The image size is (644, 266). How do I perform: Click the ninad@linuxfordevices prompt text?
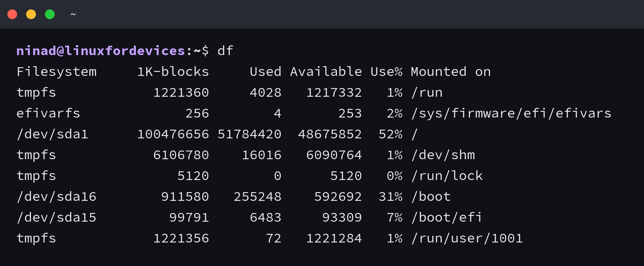tap(101, 51)
